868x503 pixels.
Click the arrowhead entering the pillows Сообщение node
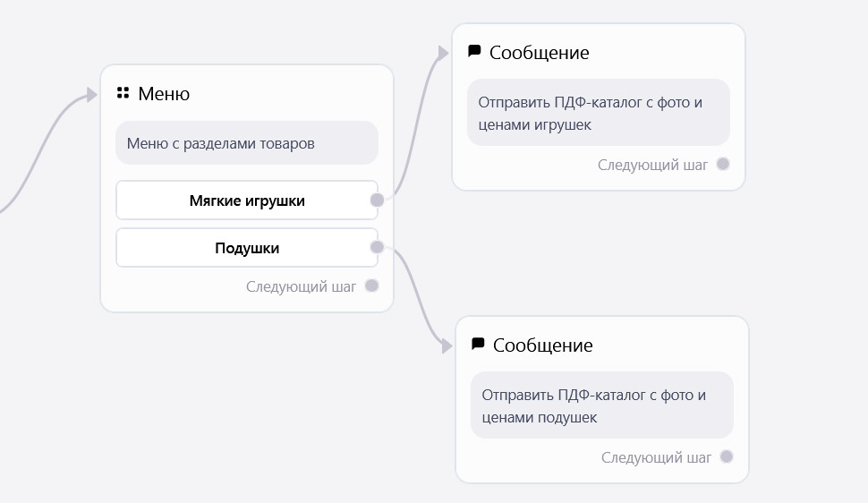pyautogui.click(x=447, y=346)
